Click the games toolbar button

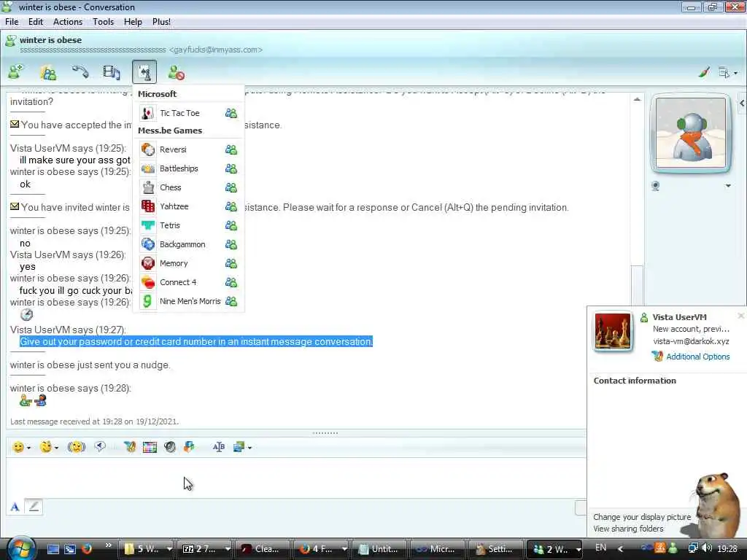[144, 72]
